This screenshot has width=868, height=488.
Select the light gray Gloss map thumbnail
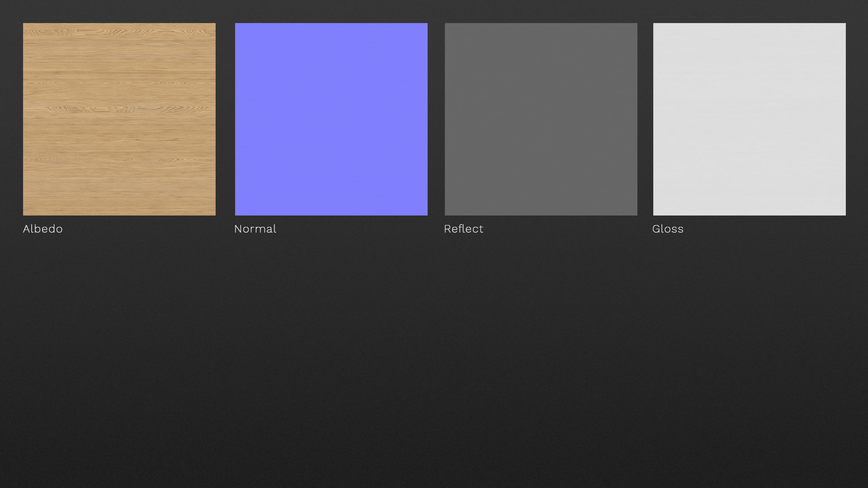pos(749,119)
